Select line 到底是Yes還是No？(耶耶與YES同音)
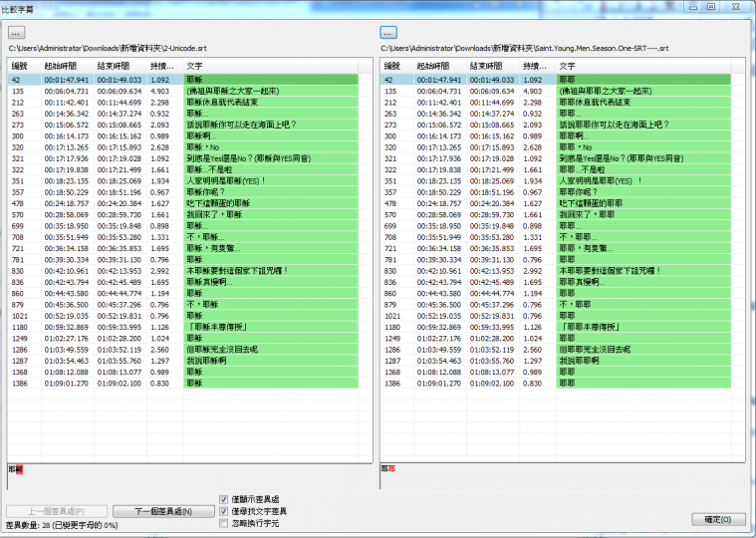The height and width of the screenshot is (538, 756). click(x=556, y=158)
